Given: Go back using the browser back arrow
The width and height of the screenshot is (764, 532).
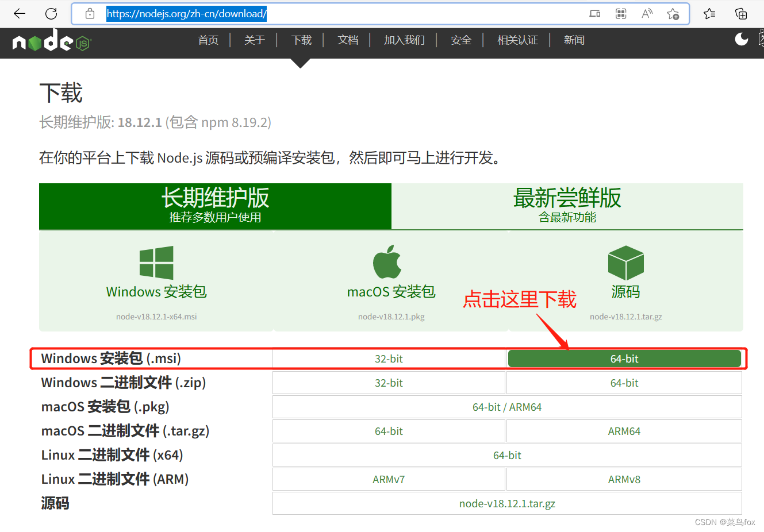Looking at the screenshot, I should (x=20, y=13).
